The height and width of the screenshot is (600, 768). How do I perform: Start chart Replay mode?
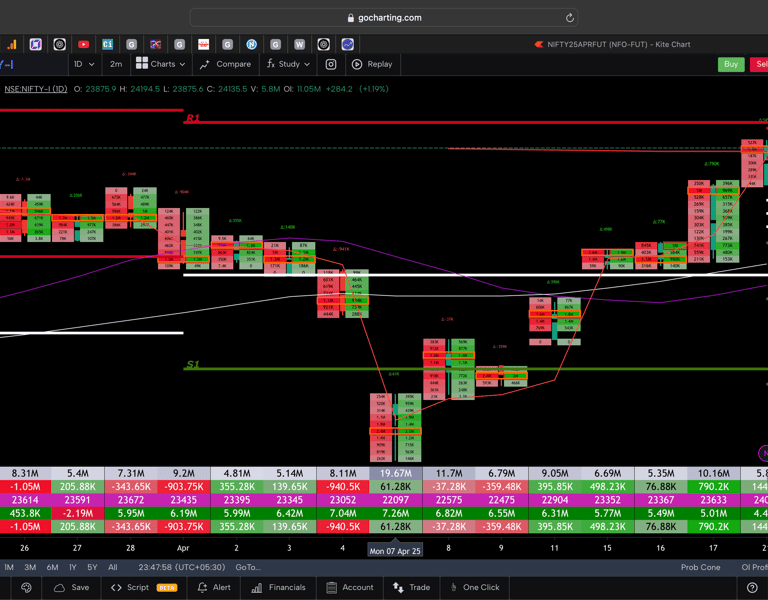point(372,64)
